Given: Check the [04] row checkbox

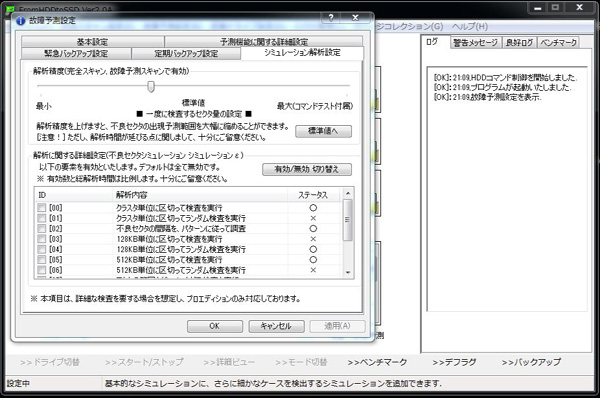Looking at the screenshot, I should point(42,249).
